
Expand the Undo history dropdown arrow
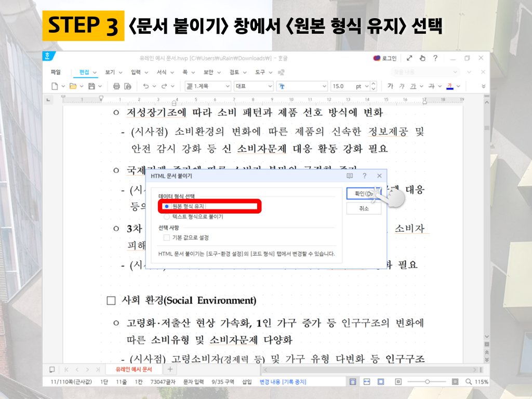[x=154, y=86]
